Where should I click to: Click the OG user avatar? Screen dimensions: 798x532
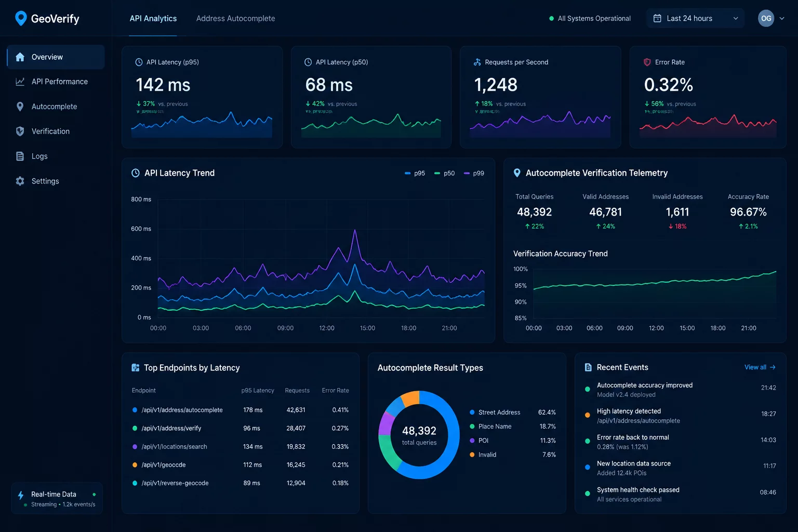[766, 18]
